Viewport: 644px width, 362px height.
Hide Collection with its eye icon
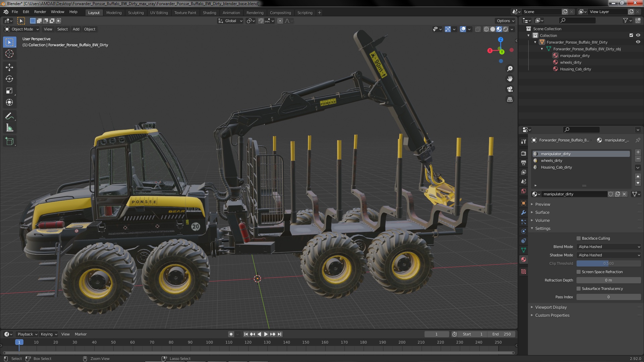(x=638, y=35)
